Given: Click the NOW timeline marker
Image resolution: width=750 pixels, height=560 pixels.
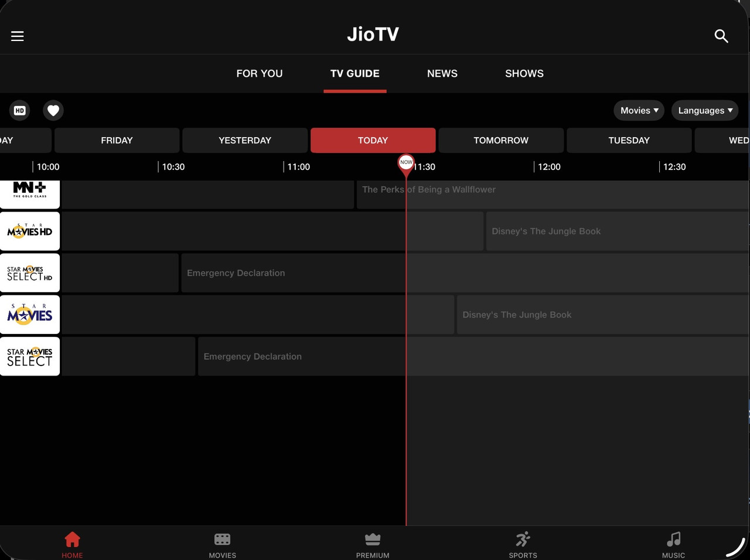Looking at the screenshot, I should 406,163.
